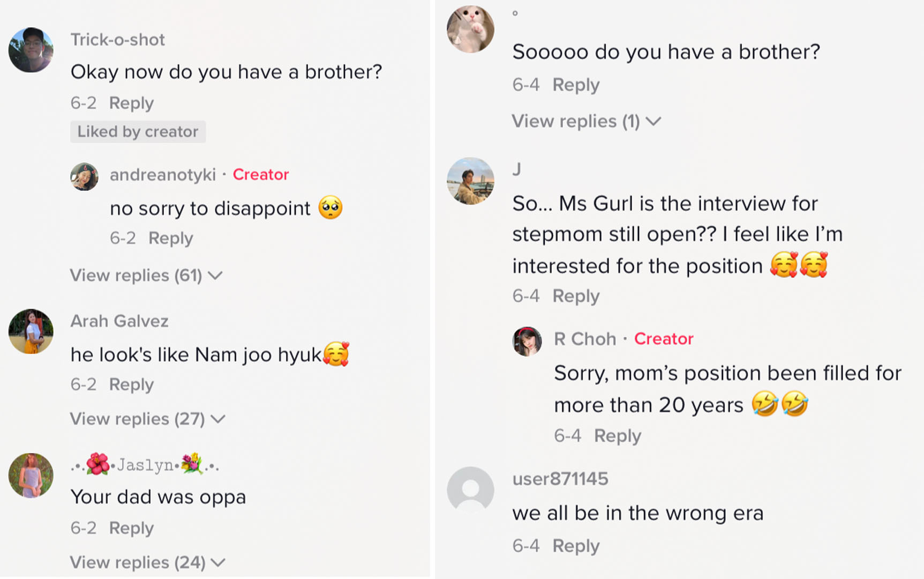Reply to J's stepmom interview comment

pyautogui.click(x=576, y=296)
